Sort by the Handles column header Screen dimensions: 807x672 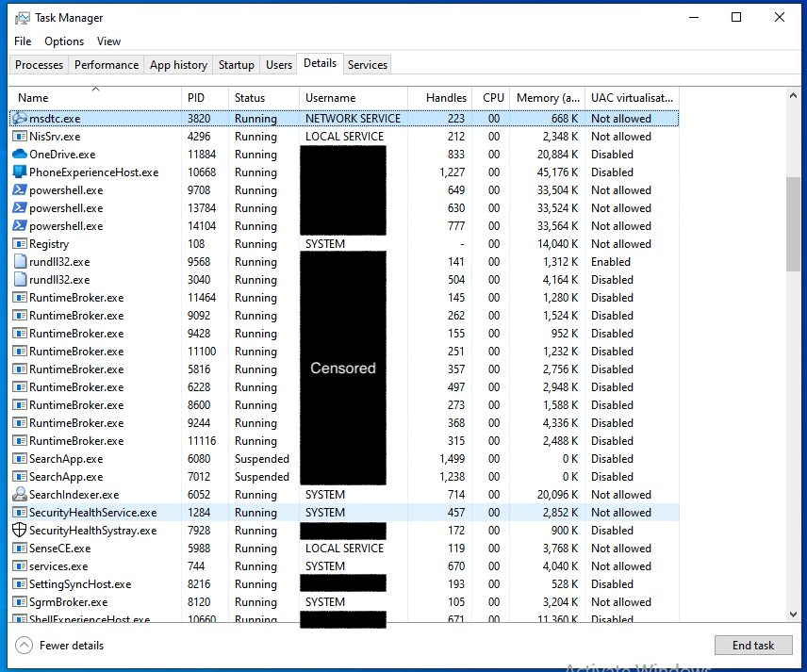[x=439, y=98]
